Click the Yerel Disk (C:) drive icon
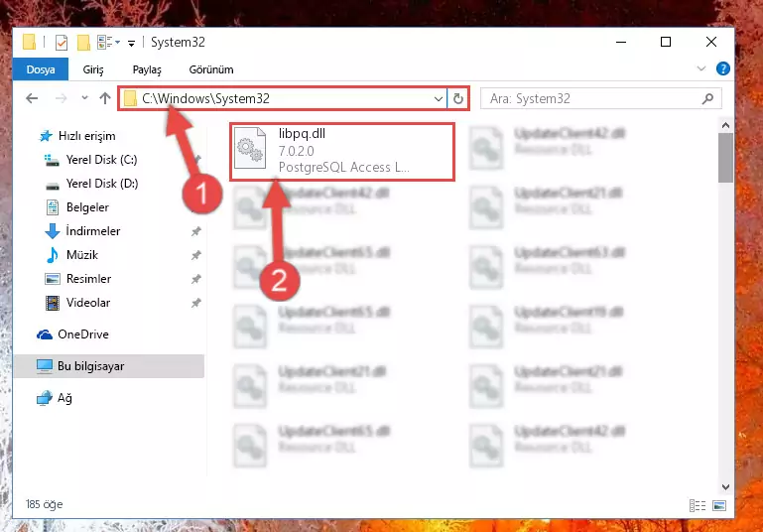This screenshot has height=532, width=763. pos(52,160)
